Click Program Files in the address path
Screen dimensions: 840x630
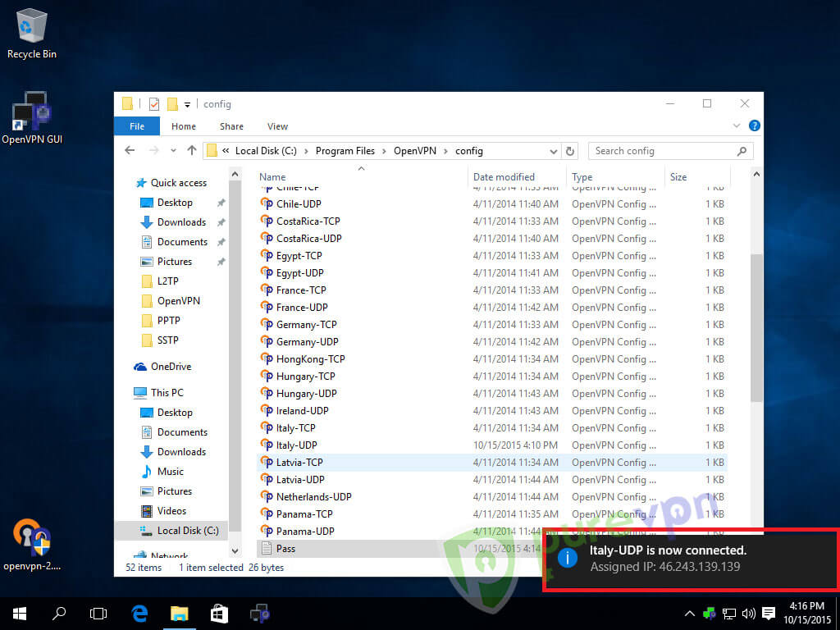tap(345, 151)
